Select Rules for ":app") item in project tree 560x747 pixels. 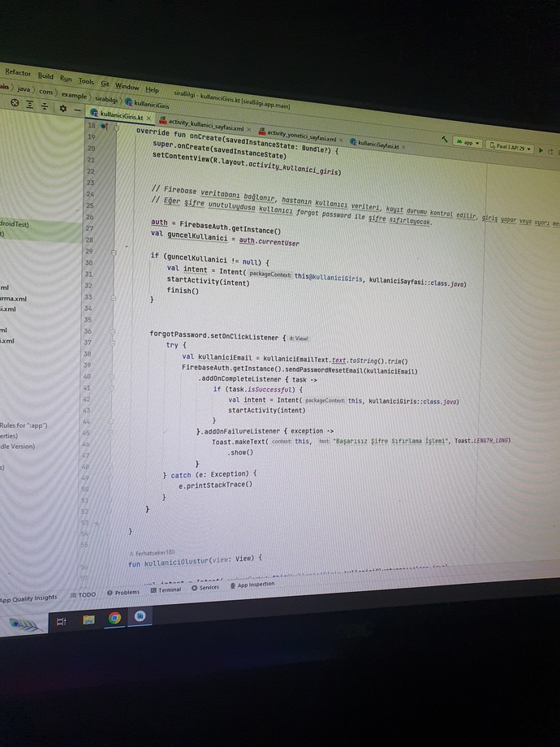click(x=24, y=425)
